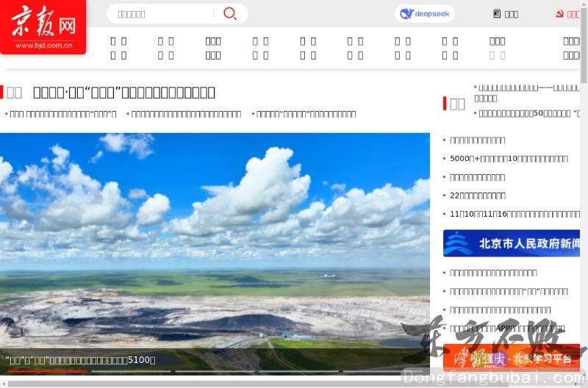
Task: Click the newspaper icon in header
Action: [x=497, y=14]
